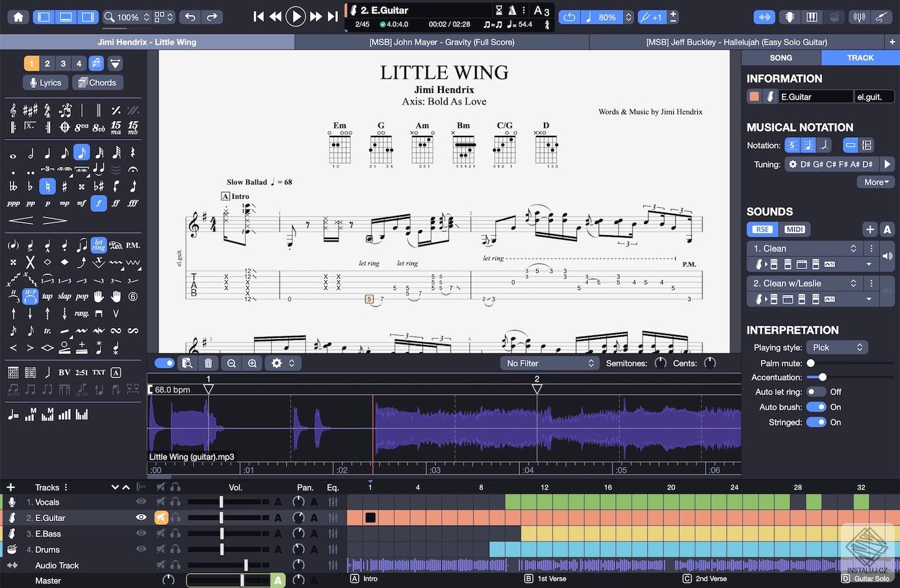This screenshot has height=588, width=900.
Task: Switch to the SONG tab
Action: tap(781, 58)
